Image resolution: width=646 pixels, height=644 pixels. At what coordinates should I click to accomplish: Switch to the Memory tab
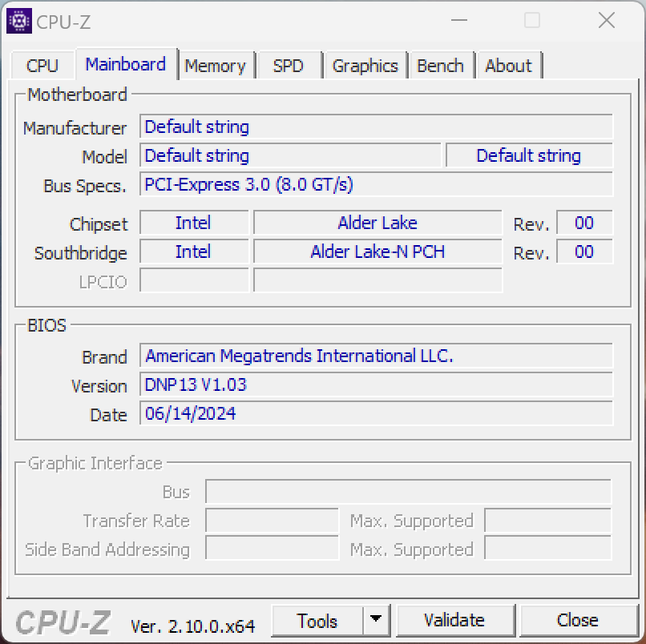pyautogui.click(x=215, y=66)
